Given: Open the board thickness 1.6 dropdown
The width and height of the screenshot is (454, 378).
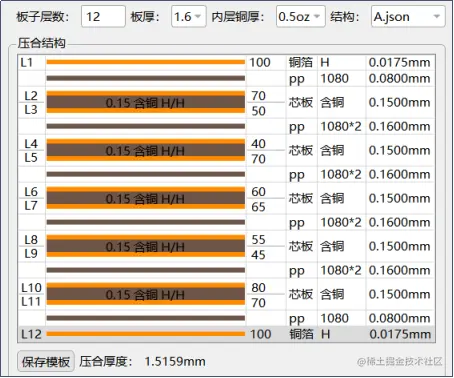Looking at the screenshot, I should coord(189,16).
